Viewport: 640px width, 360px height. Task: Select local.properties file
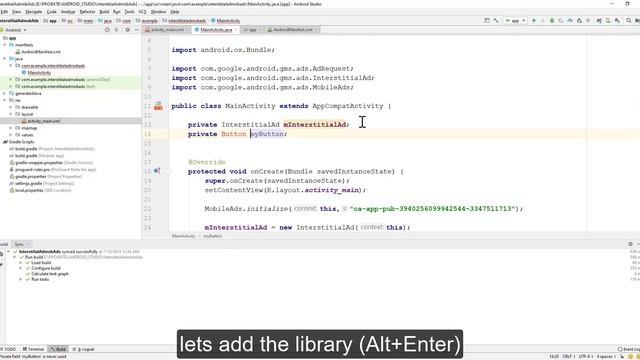29,191
